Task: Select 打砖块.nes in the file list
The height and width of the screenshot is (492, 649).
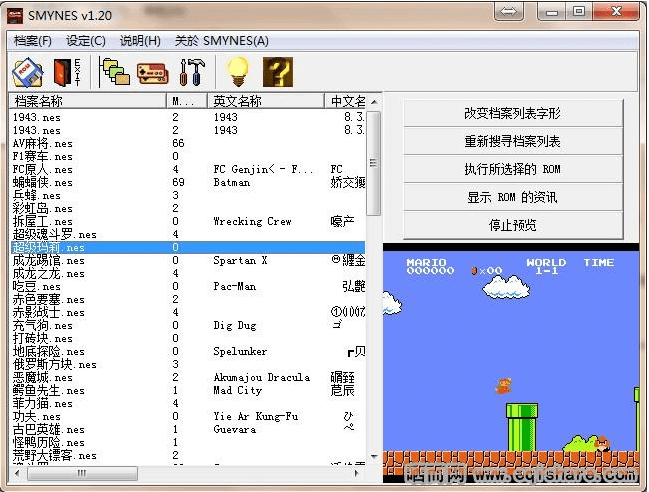Action: (x=43, y=338)
